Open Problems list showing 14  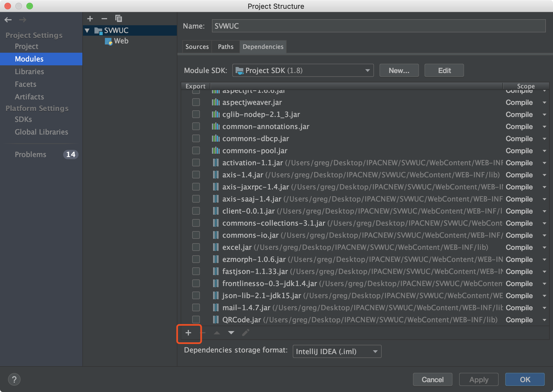click(41, 155)
